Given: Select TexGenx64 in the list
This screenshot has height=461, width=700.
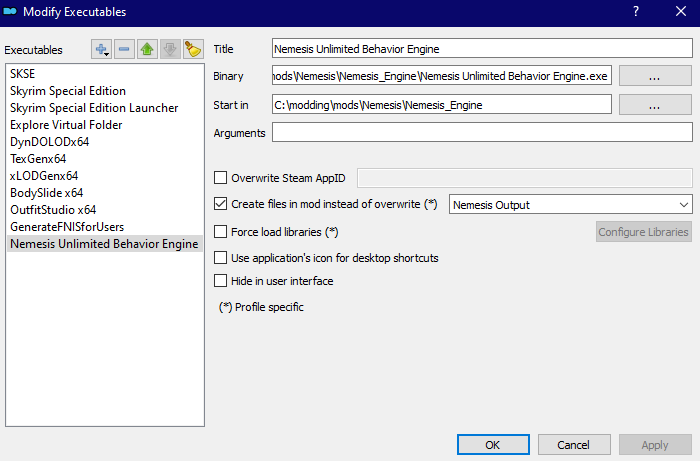Looking at the screenshot, I should (104, 158).
